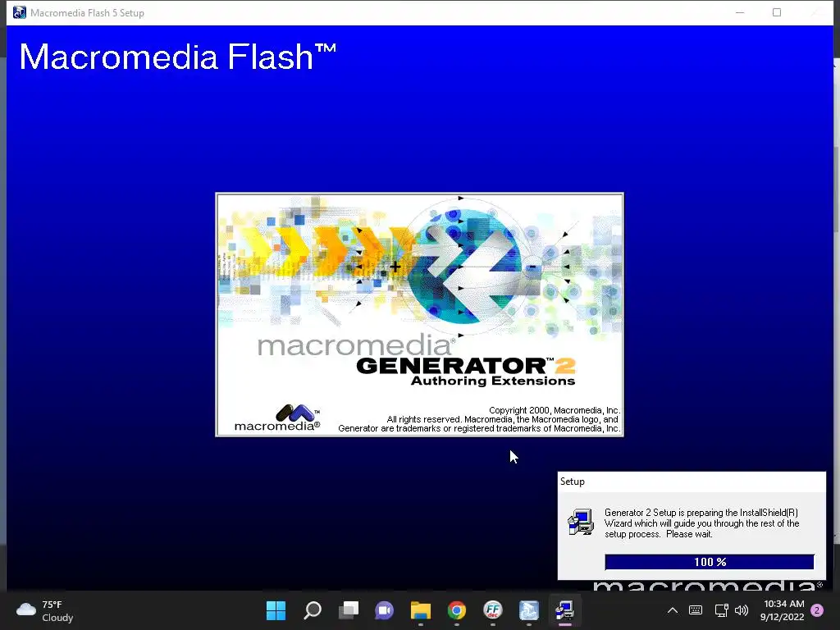840x630 pixels.
Task: Maximize the Macromedia Flash 5 Setup window
Action: (776, 13)
